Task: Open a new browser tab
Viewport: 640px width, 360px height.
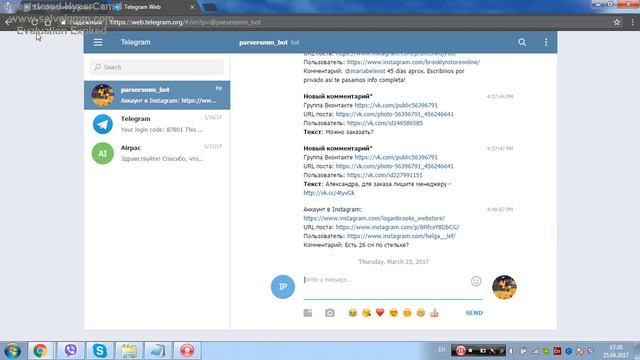Action: point(210,7)
